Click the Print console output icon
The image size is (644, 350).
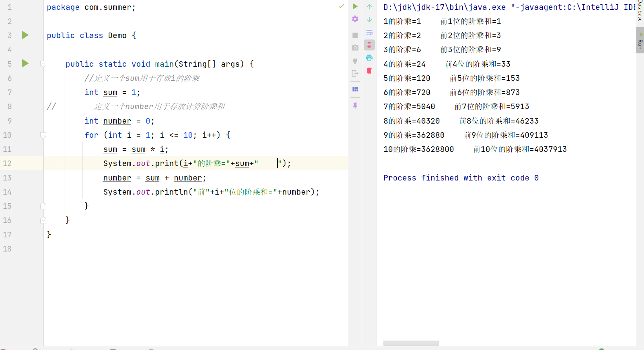[369, 58]
